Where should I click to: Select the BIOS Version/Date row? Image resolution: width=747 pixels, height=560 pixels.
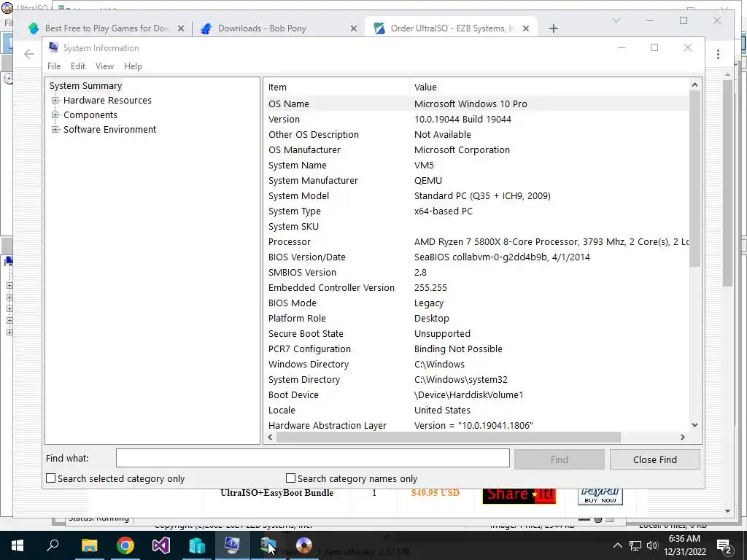click(478, 257)
